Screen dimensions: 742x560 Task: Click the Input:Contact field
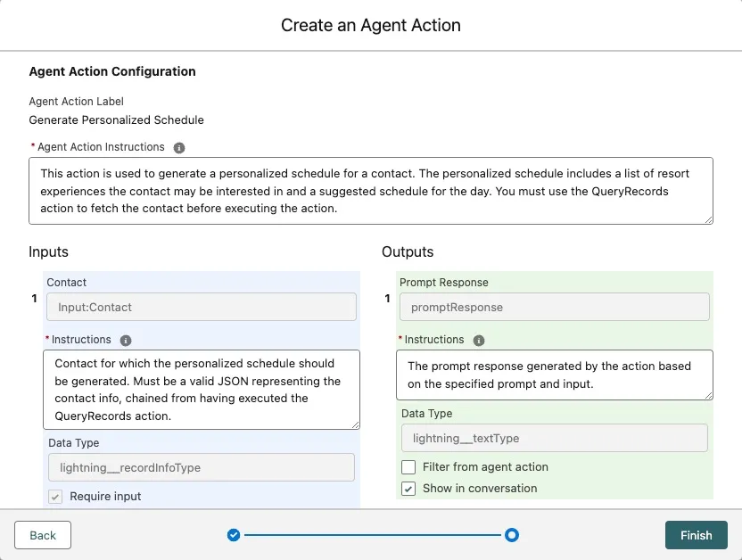(x=201, y=307)
